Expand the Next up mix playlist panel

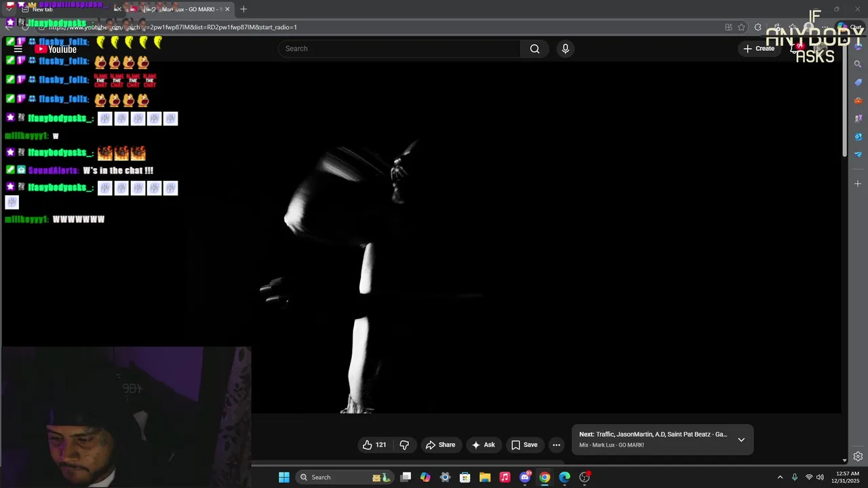741,440
